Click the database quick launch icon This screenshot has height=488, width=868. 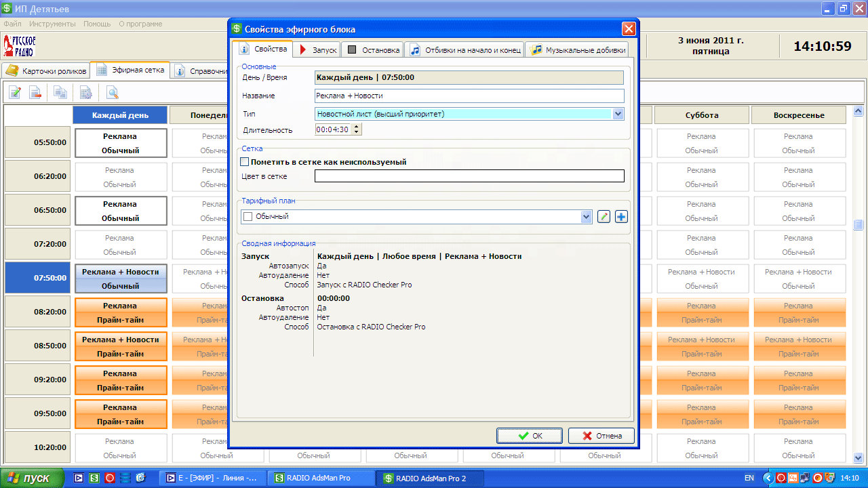pos(125,478)
